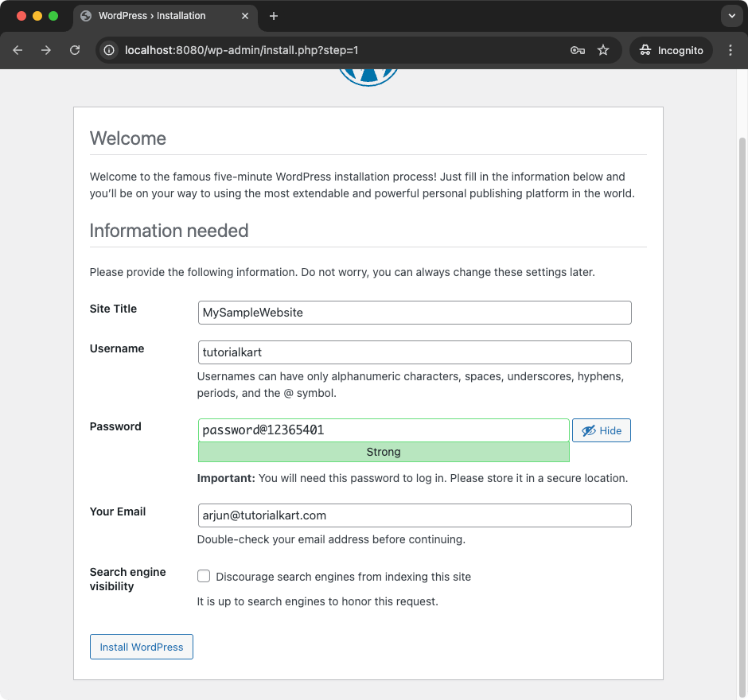Click the macOS green fullscreen window button
The height and width of the screenshot is (700, 748).
53,16
